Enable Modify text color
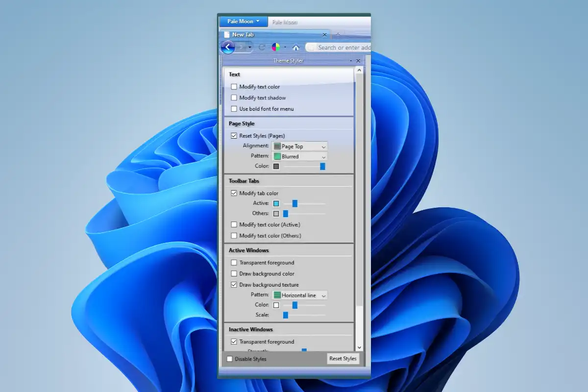The width and height of the screenshot is (588, 392). click(234, 86)
